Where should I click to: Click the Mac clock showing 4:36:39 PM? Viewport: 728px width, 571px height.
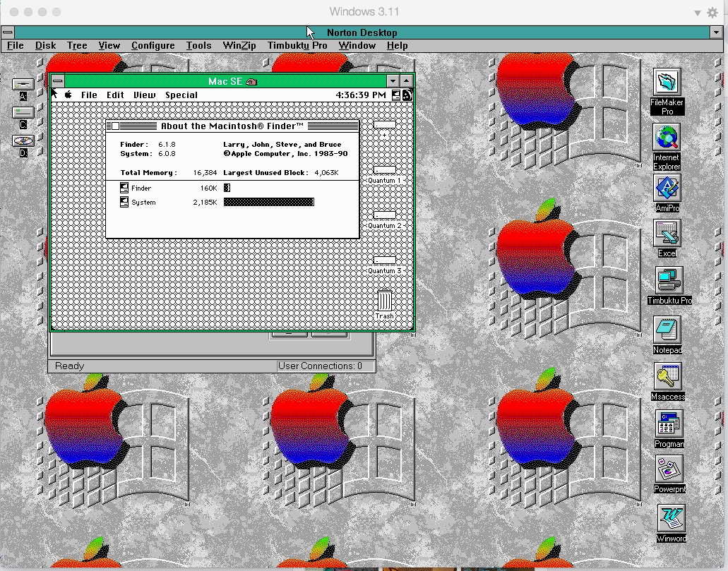[x=361, y=95]
